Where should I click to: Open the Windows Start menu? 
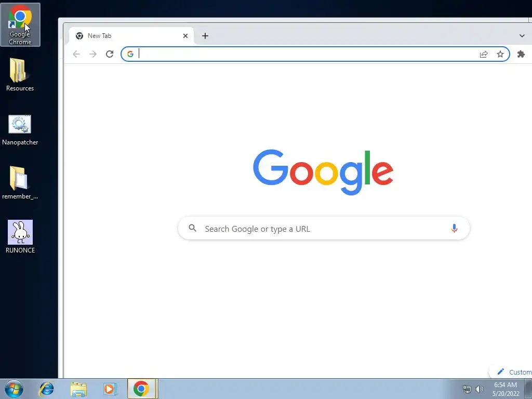(14, 389)
